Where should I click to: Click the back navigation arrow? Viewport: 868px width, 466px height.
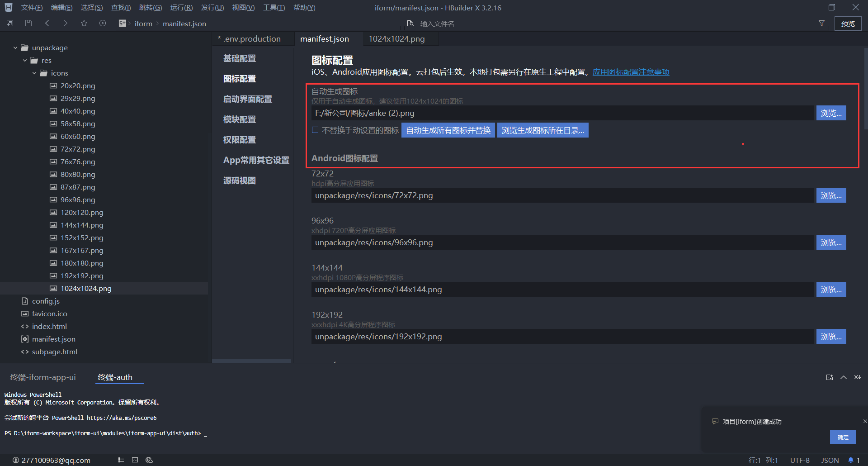(47, 23)
